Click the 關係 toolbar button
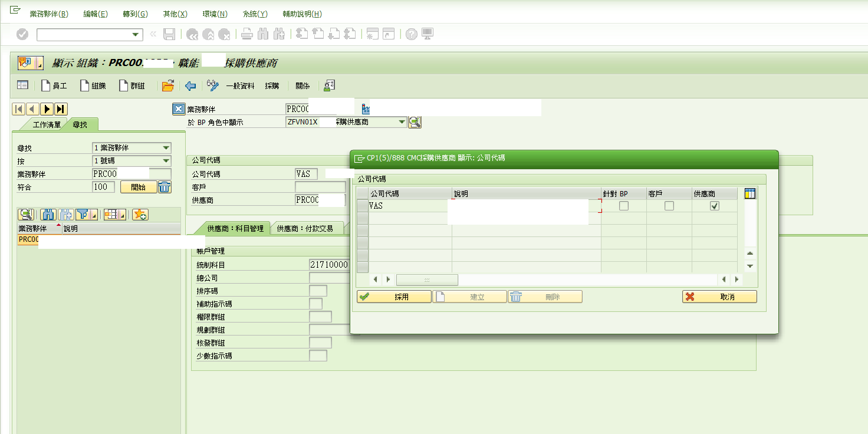This screenshot has width=868, height=434. [x=303, y=86]
